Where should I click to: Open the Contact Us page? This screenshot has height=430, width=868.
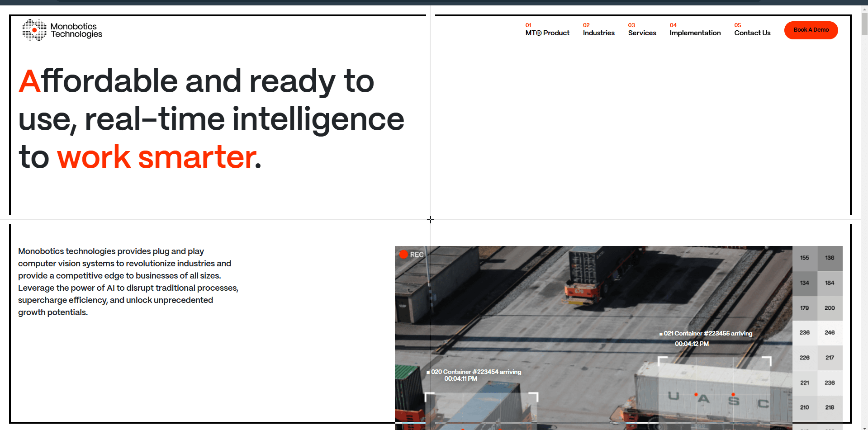752,33
